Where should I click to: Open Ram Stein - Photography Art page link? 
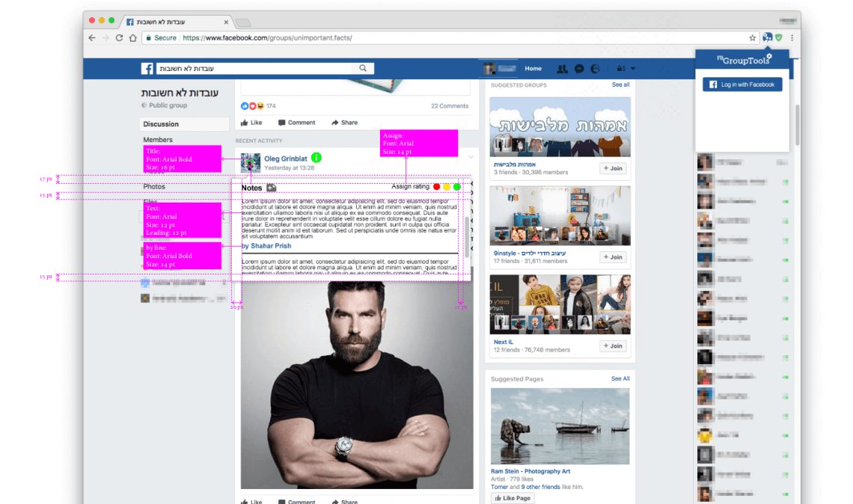pyautogui.click(x=531, y=471)
